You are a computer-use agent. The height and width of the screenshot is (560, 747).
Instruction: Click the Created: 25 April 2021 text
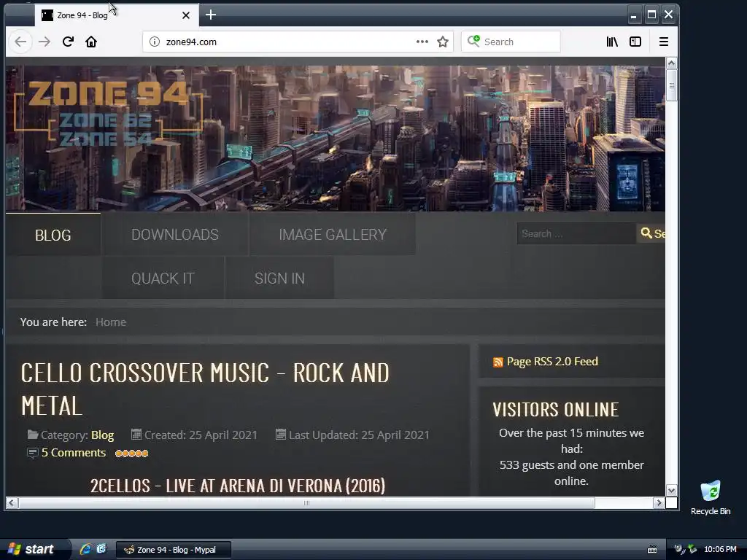[x=201, y=435]
